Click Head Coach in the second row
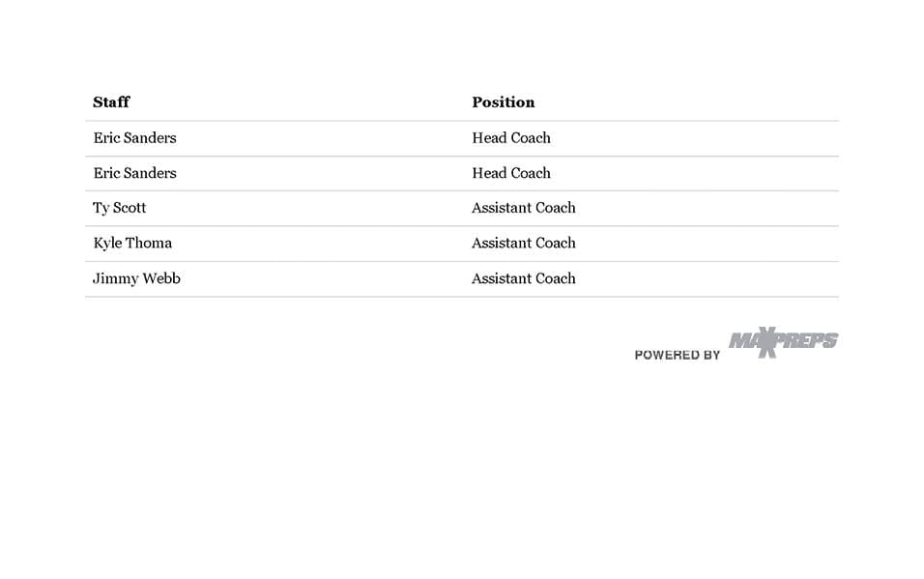 (510, 173)
